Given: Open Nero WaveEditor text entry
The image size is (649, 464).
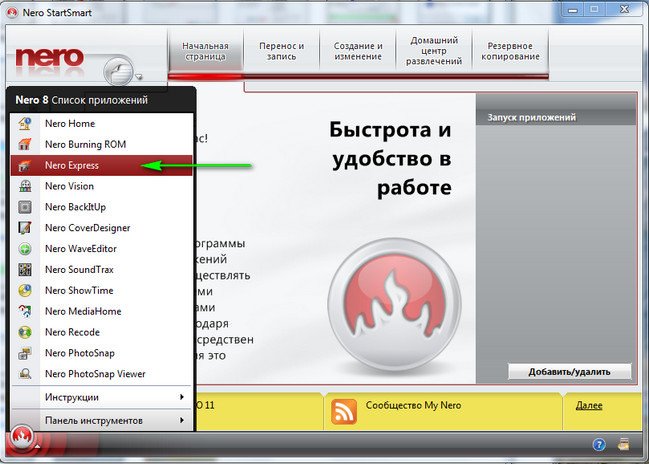Looking at the screenshot, I should pos(81,248).
